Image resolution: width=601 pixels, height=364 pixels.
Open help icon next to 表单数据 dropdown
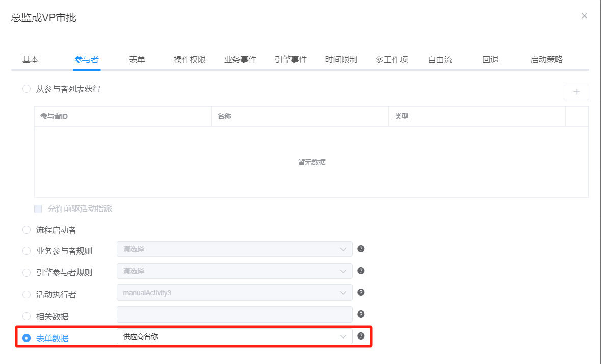(361, 336)
